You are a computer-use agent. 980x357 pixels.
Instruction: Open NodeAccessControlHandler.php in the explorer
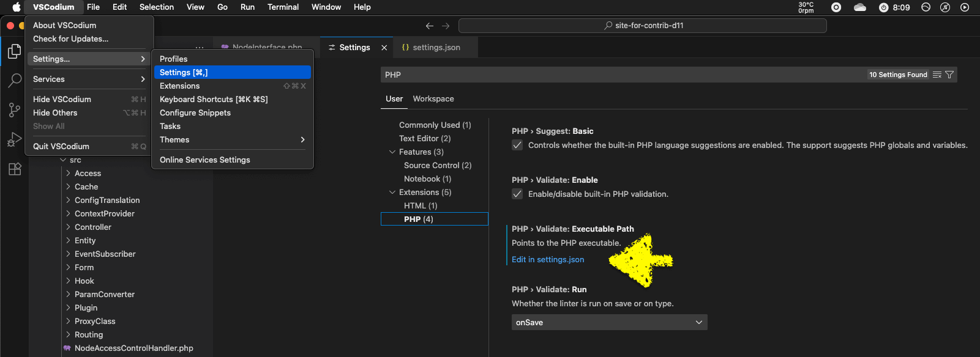[x=133, y=348]
